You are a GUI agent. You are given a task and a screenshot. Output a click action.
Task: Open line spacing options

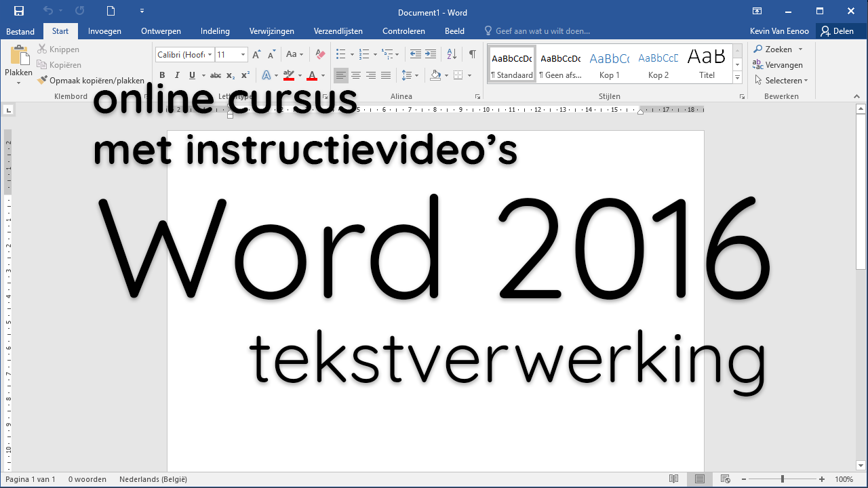pos(410,75)
